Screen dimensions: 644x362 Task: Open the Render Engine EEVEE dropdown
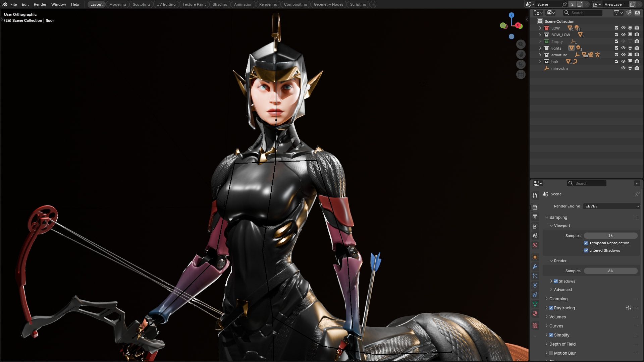(x=612, y=206)
